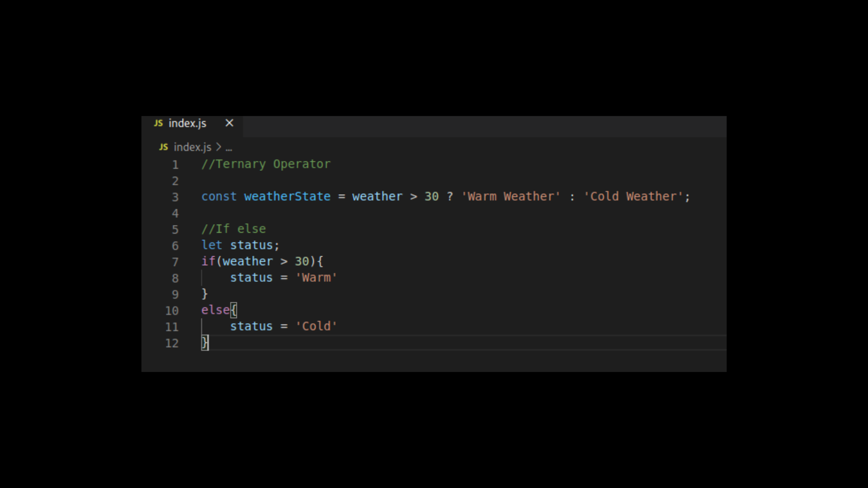
Task: Click the JS icon on the index.js tab
Action: tap(158, 123)
